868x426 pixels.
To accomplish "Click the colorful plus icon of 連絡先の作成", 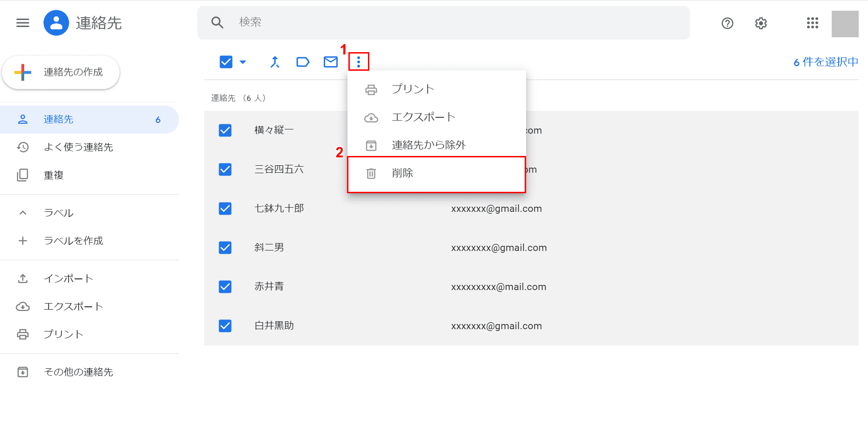I will point(23,72).
